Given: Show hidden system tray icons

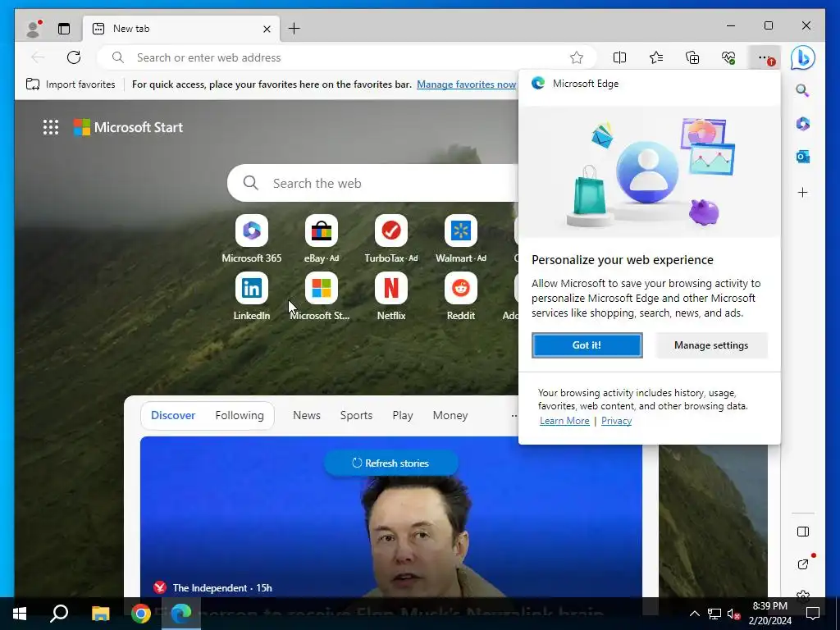Looking at the screenshot, I should pos(694,614).
